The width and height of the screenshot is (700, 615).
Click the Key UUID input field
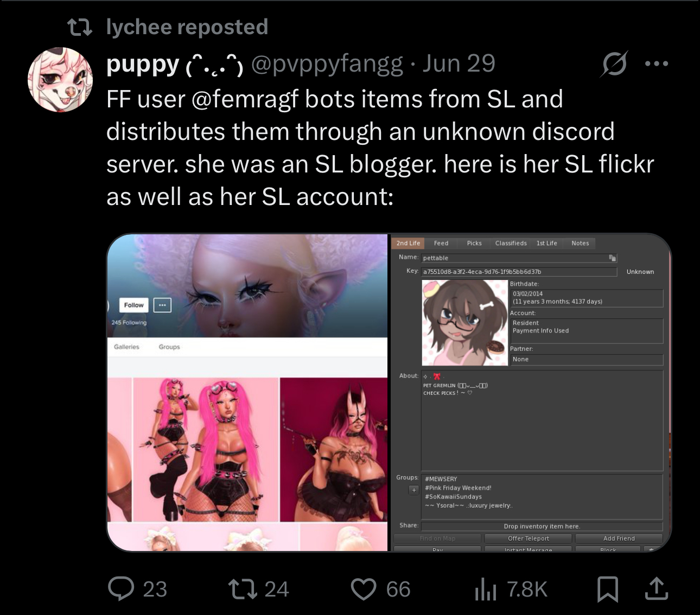pos(519,272)
